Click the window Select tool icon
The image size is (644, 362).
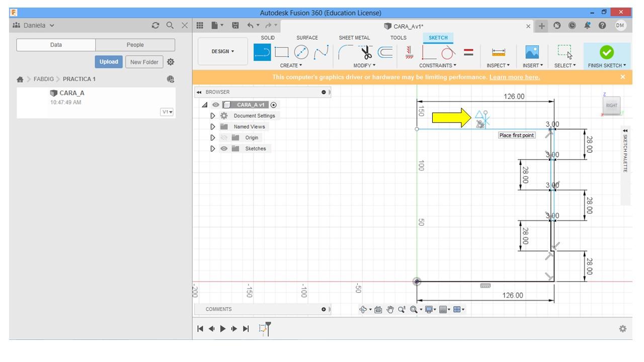coord(565,52)
